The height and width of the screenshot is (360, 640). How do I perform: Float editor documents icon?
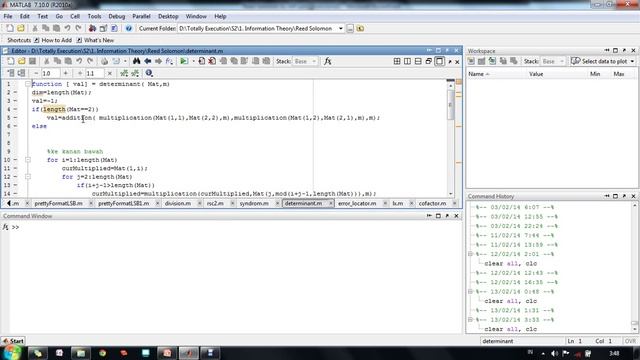[x=429, y=61]
